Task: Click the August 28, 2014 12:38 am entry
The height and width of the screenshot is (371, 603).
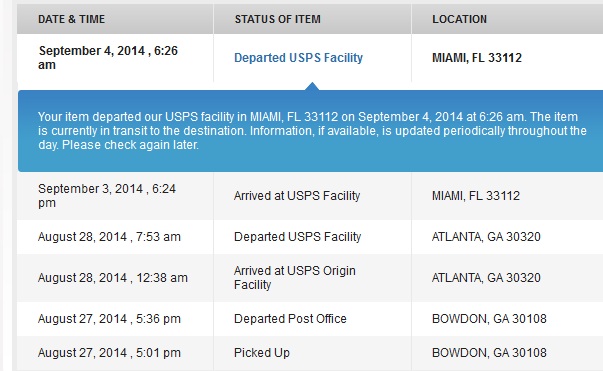Action: tap(113, 278)
